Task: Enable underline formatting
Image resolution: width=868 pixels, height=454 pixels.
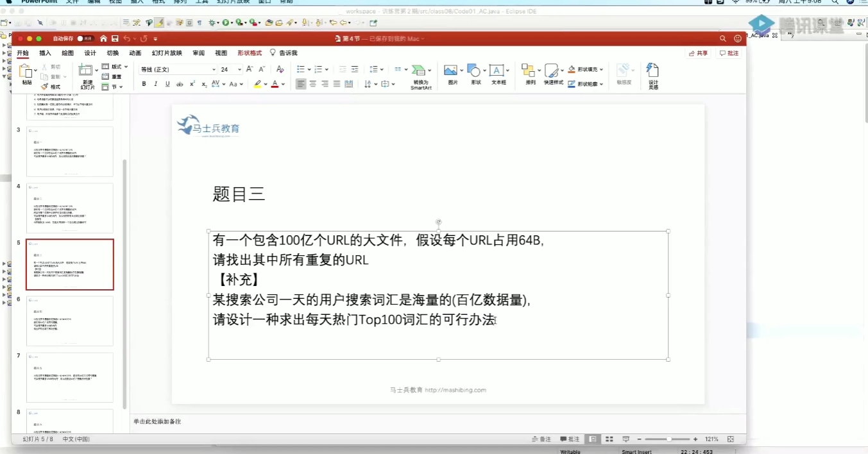Action: (x=167, y=83)
